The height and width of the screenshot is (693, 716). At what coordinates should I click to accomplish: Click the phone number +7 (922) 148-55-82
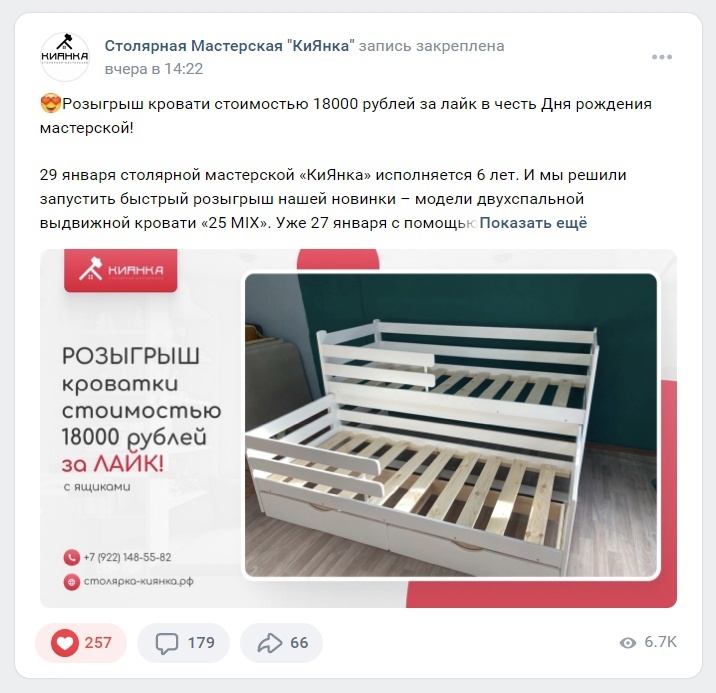tap(127, 557)
